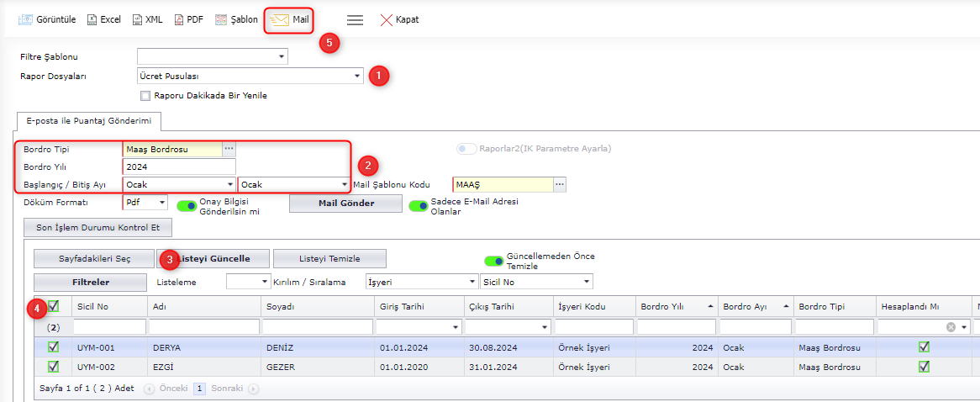Toggle Sadece E-Mail Adresi Olanlar switch
Screen dimensions: 980x402
[418, 205]
